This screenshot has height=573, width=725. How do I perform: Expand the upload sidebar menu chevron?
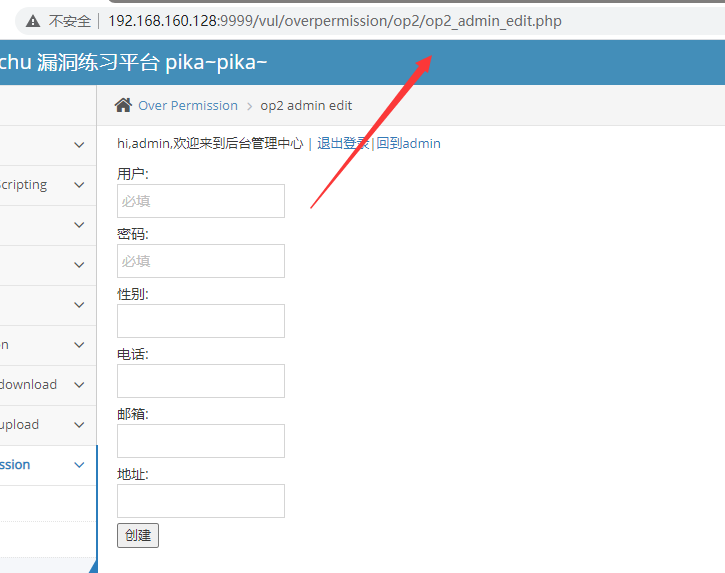pyautogui.click(x=79, y=425)
